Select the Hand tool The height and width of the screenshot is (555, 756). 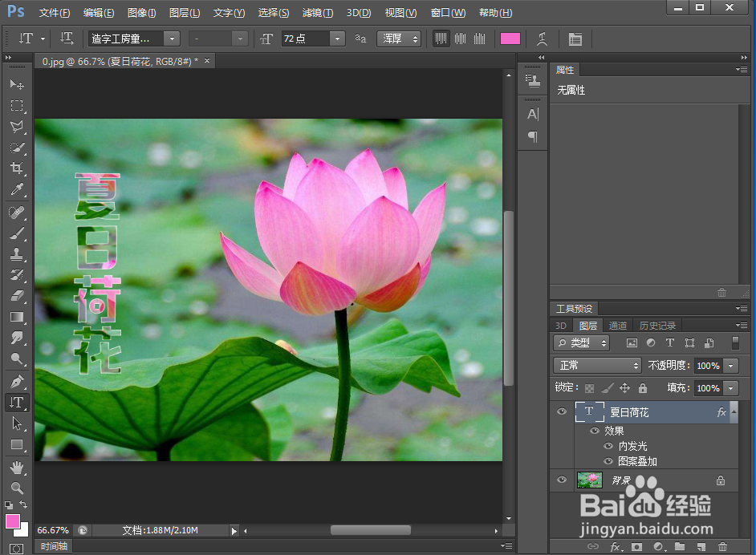click(17, 468)
